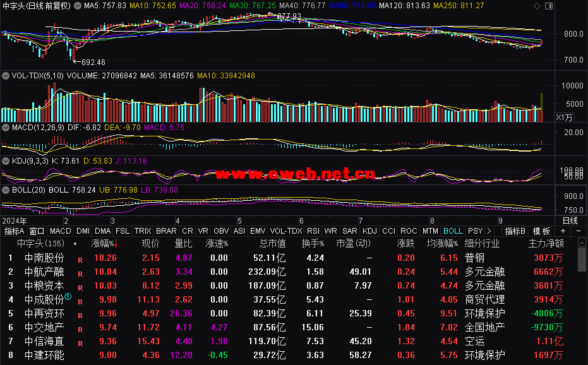This screenshot has width=588, height=365.
Task: Open the BOLL(20) panel dropdown arrow
Action: pos(6,190)
